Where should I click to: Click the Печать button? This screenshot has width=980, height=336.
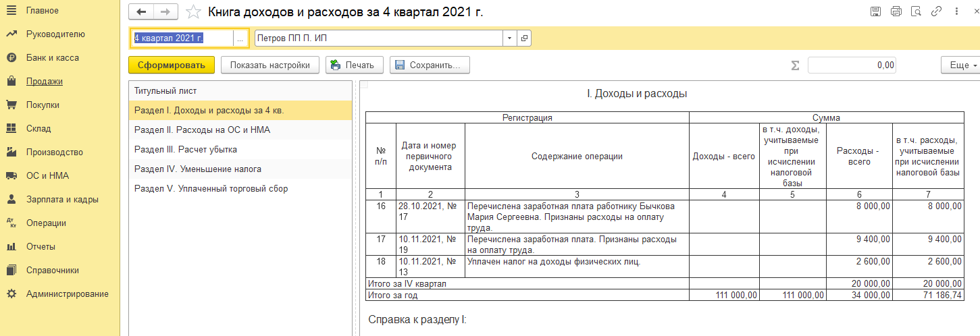355,65
